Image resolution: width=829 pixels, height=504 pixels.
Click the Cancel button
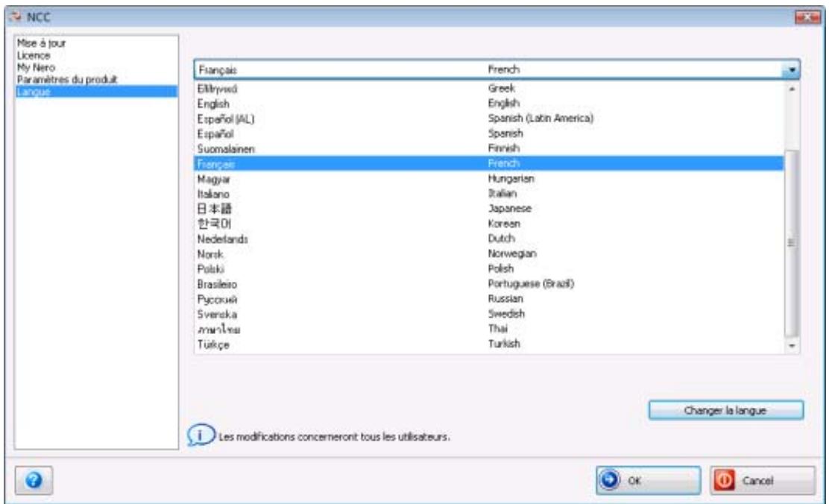(x=763, y=480)
